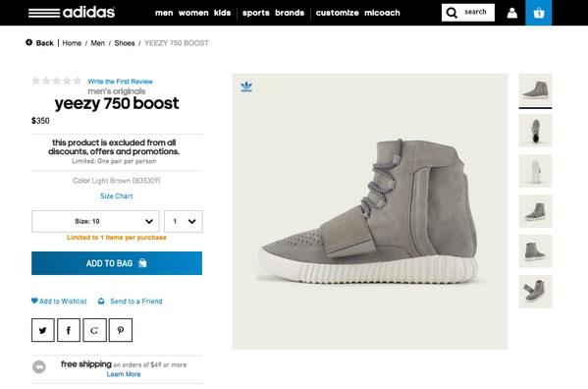588x389 pixels.
Task: Click Write the First Review link
Action: click(121, 82)
